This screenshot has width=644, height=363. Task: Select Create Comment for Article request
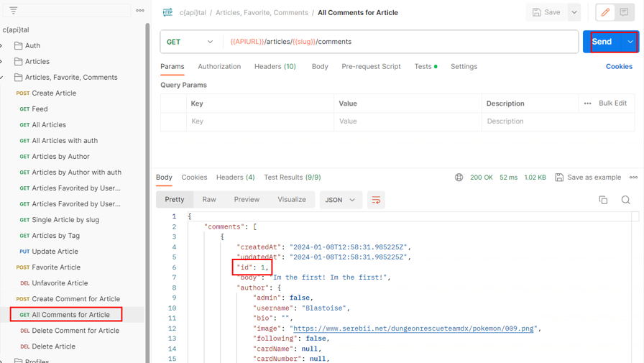pyautogui.click(x=76, y=299)
